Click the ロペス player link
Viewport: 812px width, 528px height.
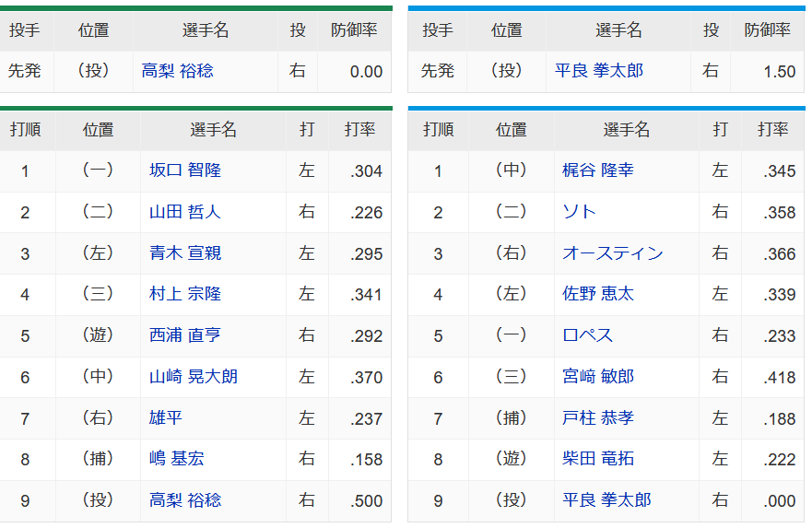587,335
